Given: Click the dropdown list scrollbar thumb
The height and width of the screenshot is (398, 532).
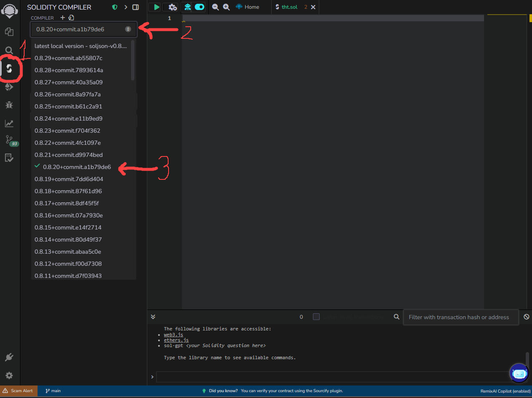Looking at the screenshot, I should click(x=133, y=60).
